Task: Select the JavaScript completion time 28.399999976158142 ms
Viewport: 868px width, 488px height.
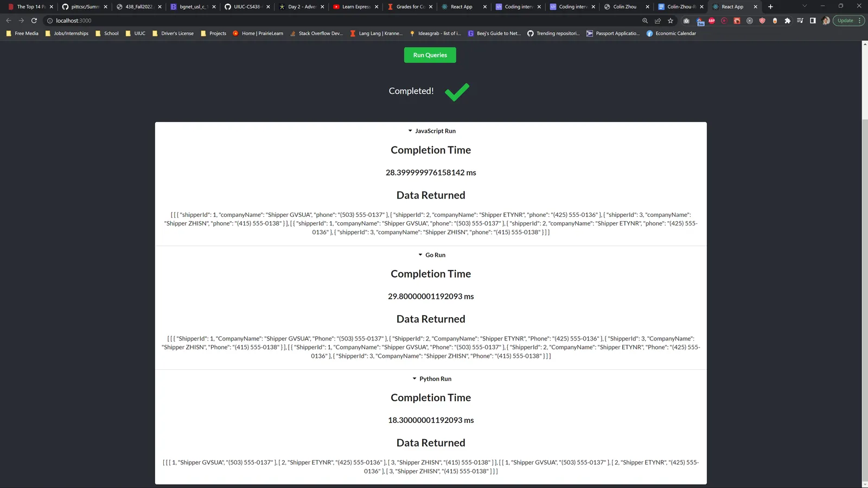Action: (431, 172)
